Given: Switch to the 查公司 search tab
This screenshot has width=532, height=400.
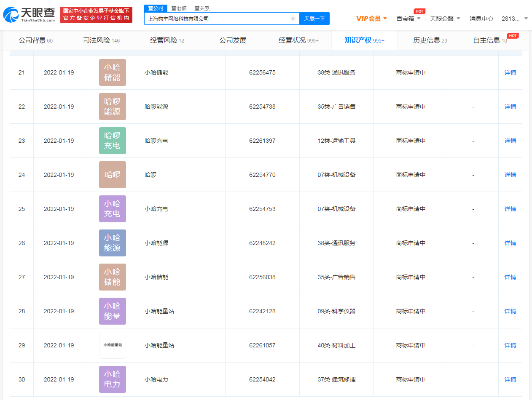Looking at the screenshot, I should tap(156, 8).
